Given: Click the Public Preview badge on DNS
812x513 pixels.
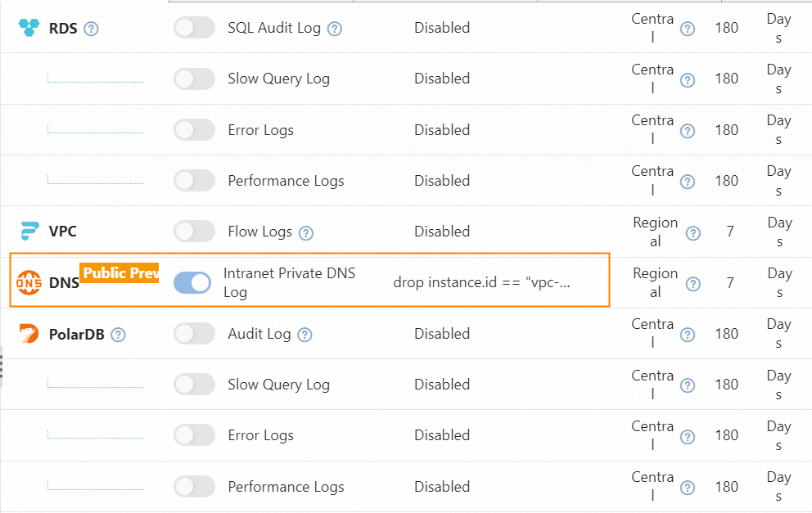Looking at the screenshot, I should [x=120, y=273].
